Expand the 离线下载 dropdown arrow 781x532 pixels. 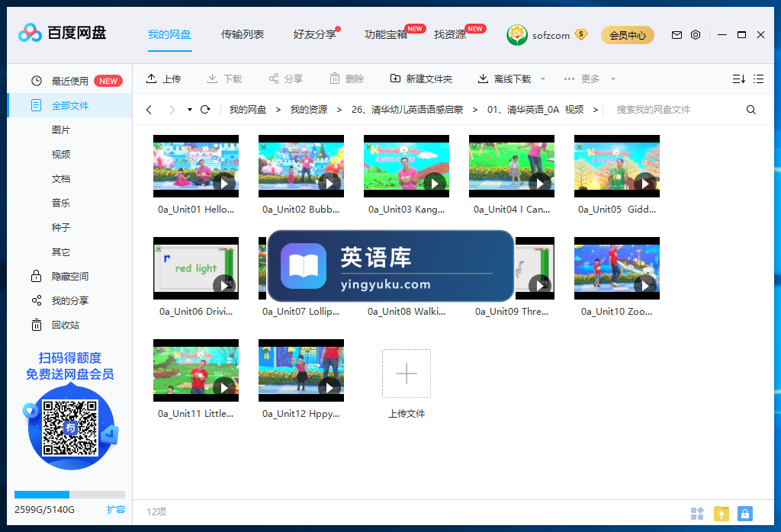click(543, 79)
